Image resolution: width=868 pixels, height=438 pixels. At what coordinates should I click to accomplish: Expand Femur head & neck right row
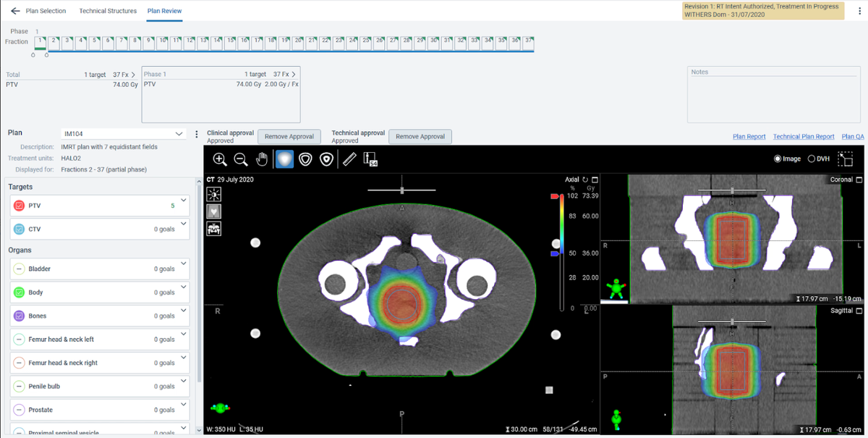pos(184,356)
